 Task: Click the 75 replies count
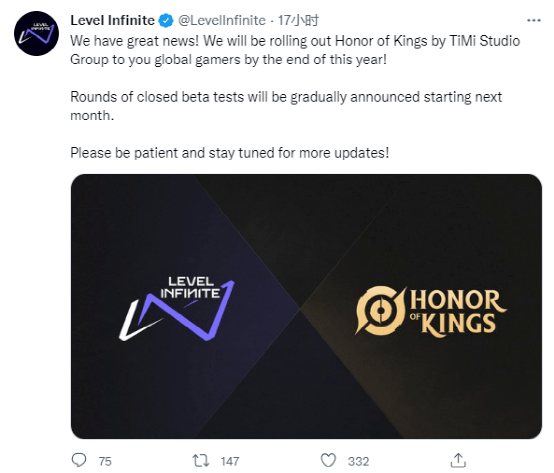(105, 461)
